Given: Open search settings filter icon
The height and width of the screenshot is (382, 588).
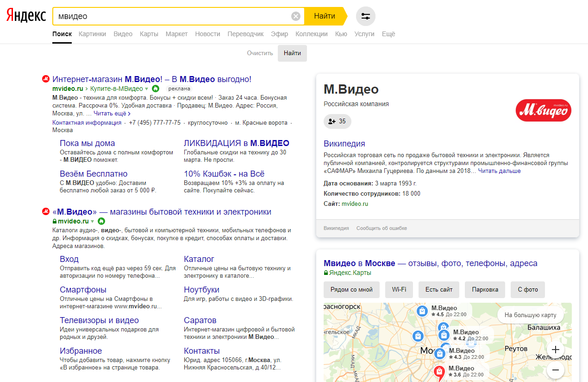Looking at the screenshot, I should tap(366, 17).
